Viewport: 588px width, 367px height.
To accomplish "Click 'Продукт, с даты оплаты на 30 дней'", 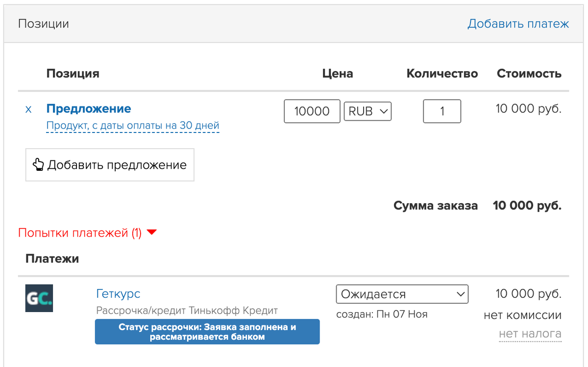I will (133, 126).
